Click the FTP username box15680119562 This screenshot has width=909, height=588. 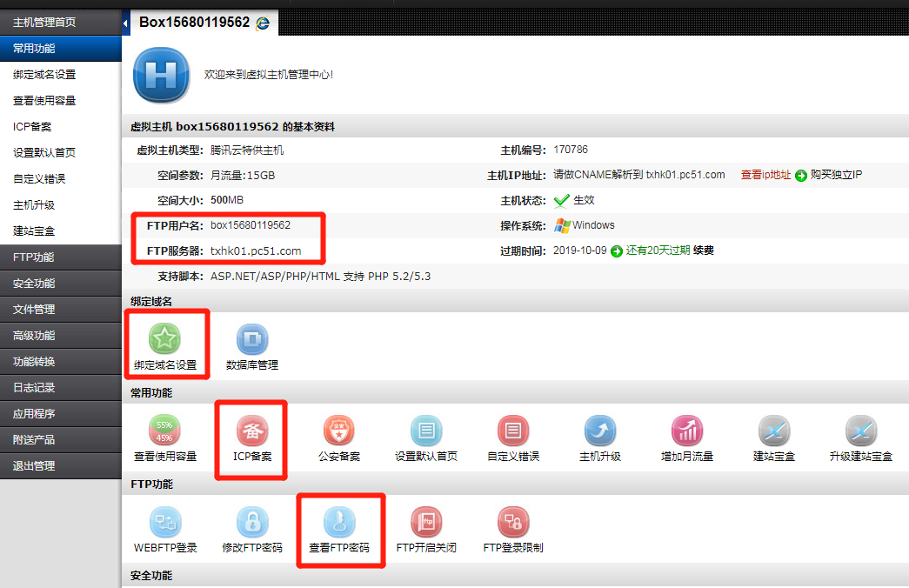(x=251, y=225)
